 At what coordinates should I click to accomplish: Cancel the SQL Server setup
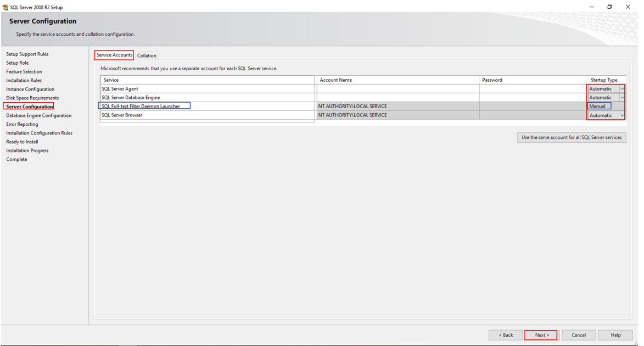579,335
